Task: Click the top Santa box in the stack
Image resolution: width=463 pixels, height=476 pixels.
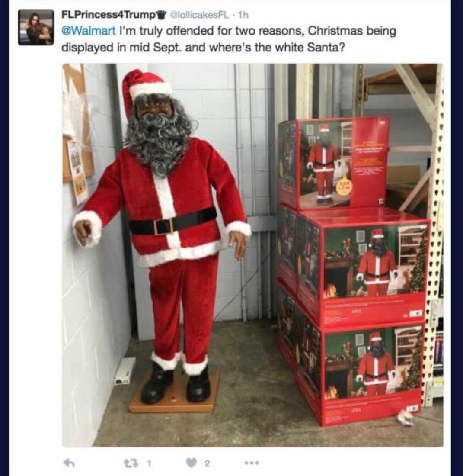Action: (x=334, y=164)
